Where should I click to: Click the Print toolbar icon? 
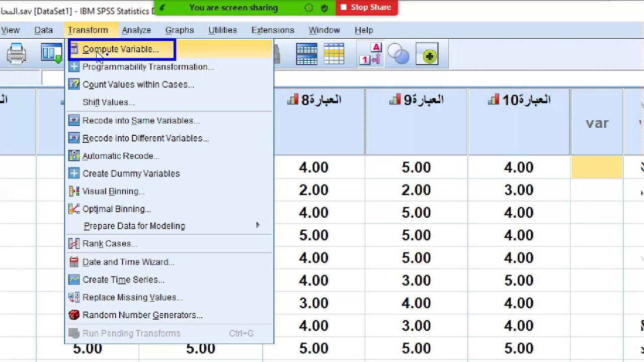(17, 54)
